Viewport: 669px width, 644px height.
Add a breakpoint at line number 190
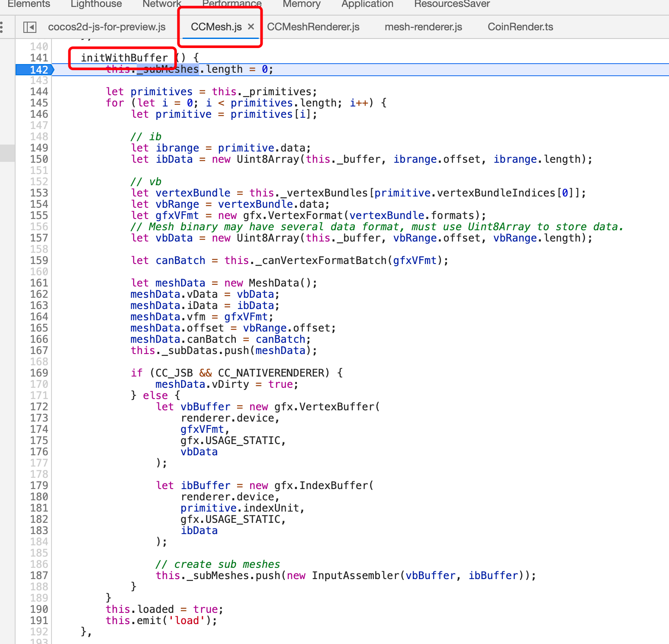point(39,609)
